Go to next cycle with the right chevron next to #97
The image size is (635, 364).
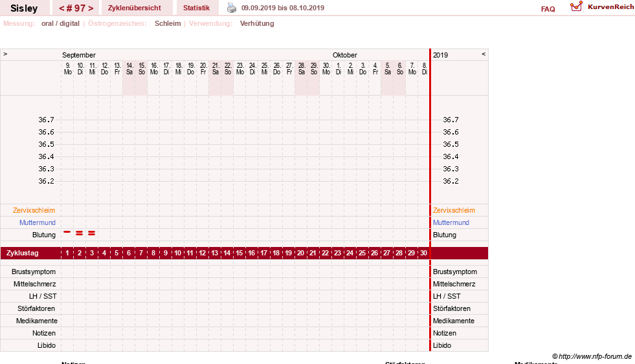click(x=91, y=8)
